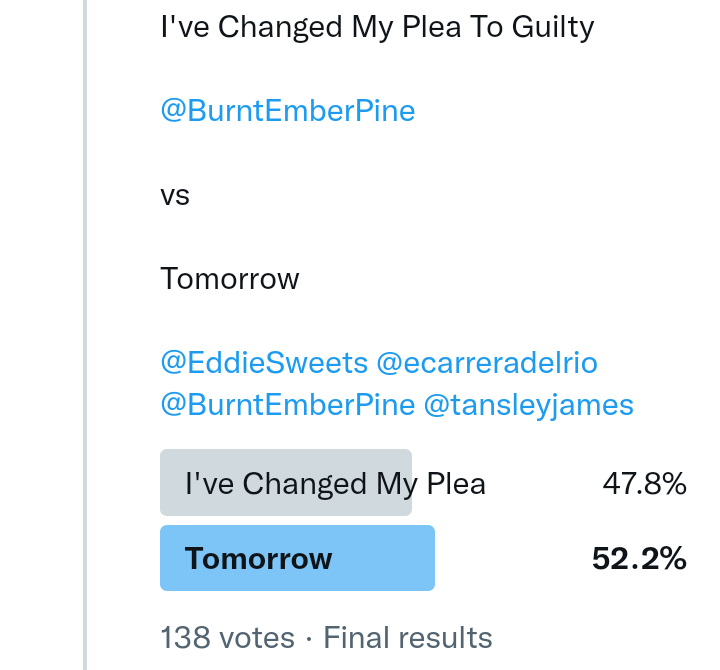Click the blue fill of the winning poll bar
Viewport: 720px width, 670px height.
[390, 558]
